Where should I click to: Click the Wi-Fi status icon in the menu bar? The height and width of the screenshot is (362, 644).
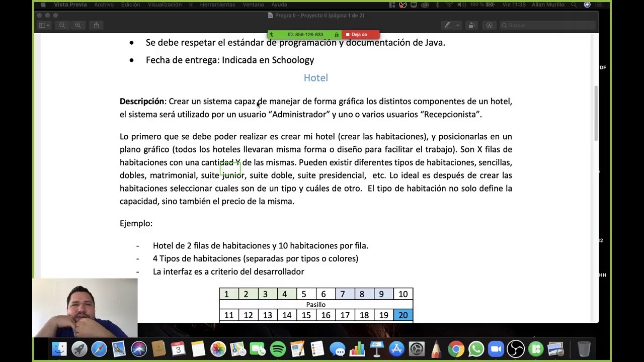(449, 5)
